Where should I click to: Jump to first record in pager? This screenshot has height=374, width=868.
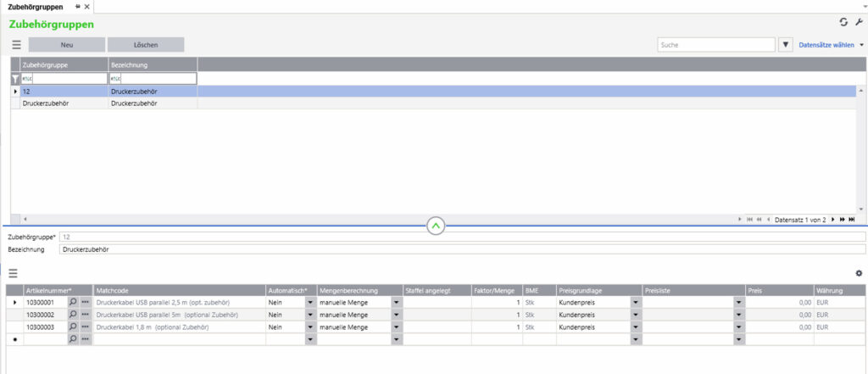(749, 220)
